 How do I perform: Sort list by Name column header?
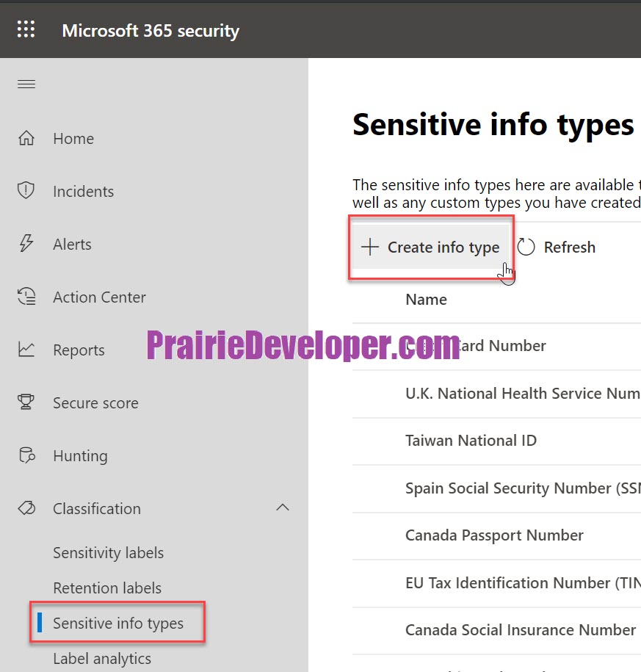[x=426, y=300]
